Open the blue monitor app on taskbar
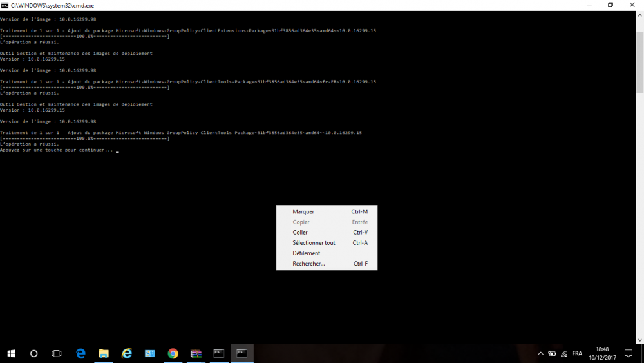 coord(150,353)
